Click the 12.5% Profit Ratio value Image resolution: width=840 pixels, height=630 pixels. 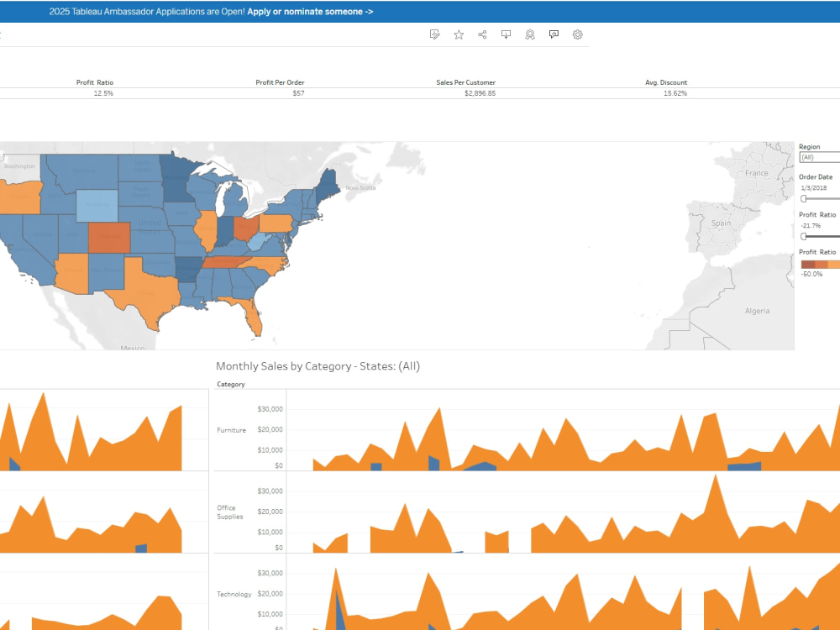coord(103,93)
